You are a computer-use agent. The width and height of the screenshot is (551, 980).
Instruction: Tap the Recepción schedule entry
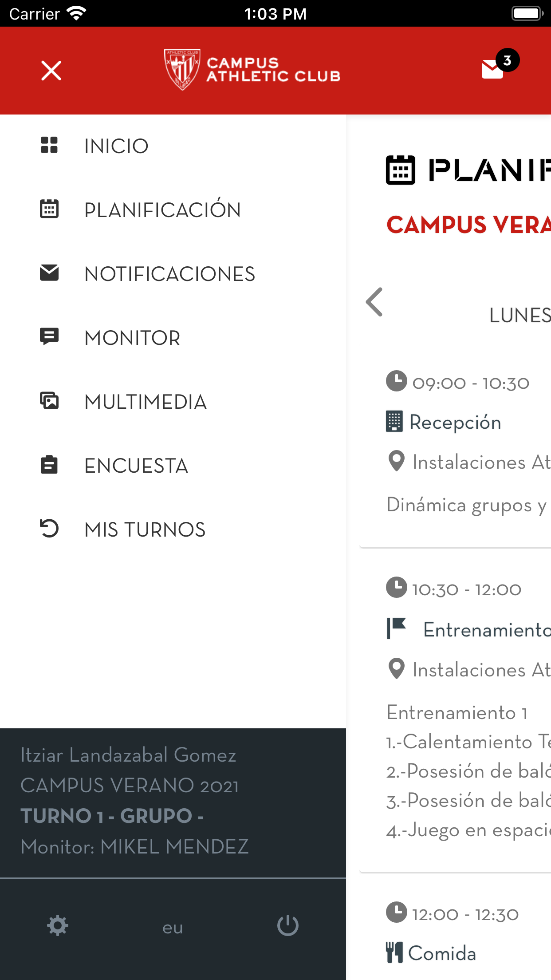click(455, 422)
